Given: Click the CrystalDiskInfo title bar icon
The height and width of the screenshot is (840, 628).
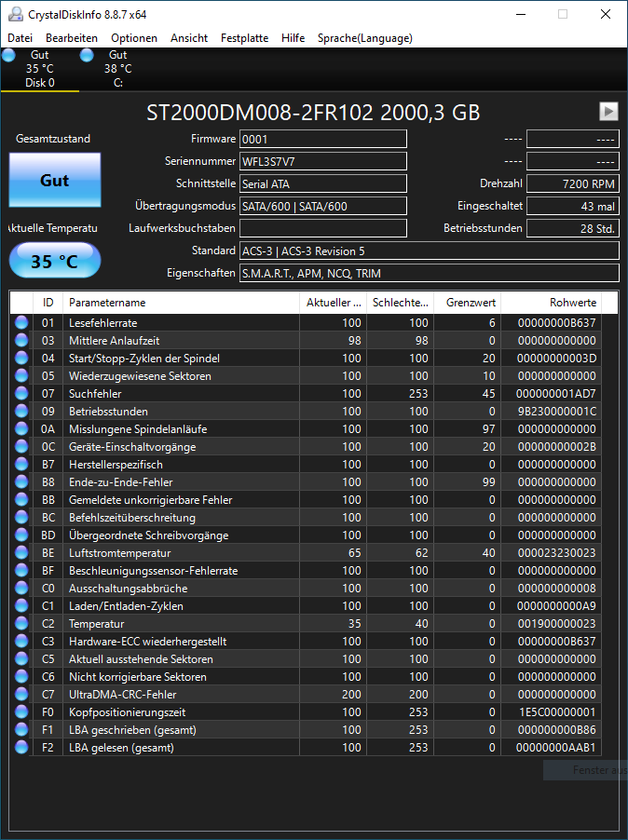Looking at the screenshot, I should pos(16,15).
